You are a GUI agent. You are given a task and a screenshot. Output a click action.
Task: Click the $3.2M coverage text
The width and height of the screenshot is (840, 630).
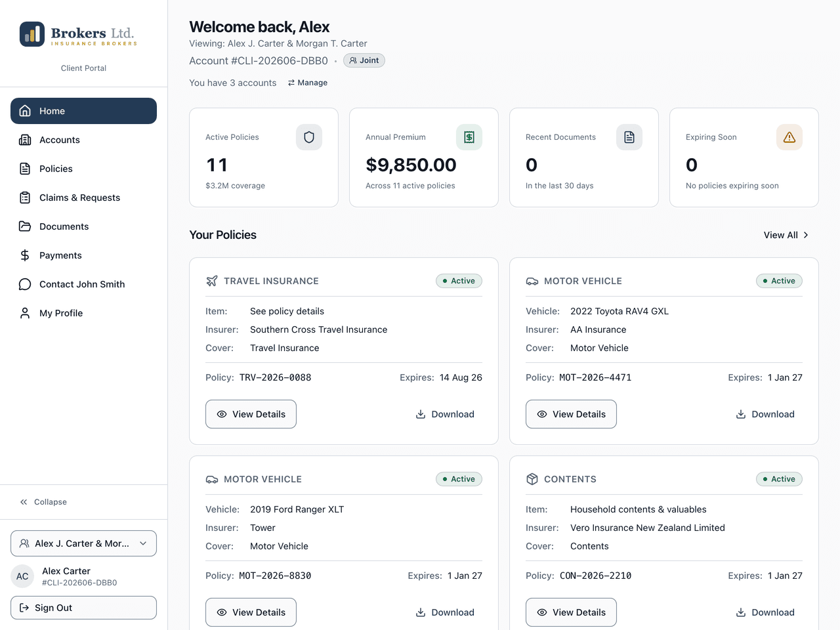tap(235, 186)
